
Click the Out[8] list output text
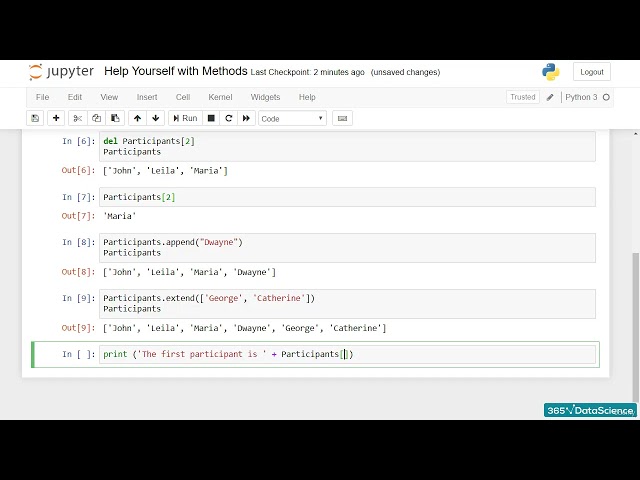189,272
